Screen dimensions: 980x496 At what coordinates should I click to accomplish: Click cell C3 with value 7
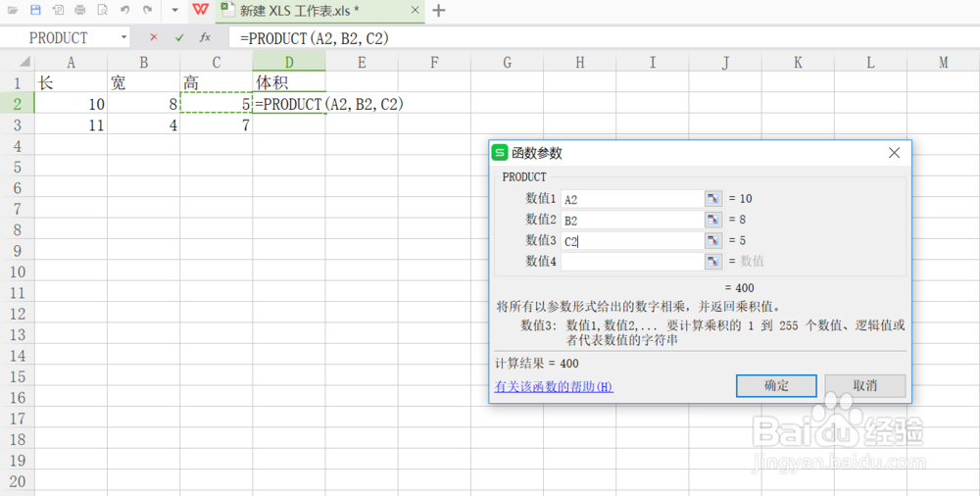point(217,125)
